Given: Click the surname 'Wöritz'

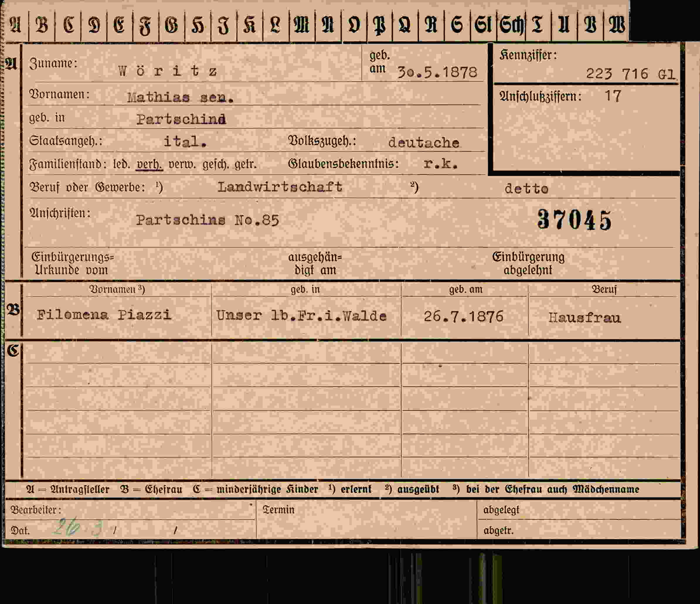Looking at the screenshot, I should [x=168, y=71].
